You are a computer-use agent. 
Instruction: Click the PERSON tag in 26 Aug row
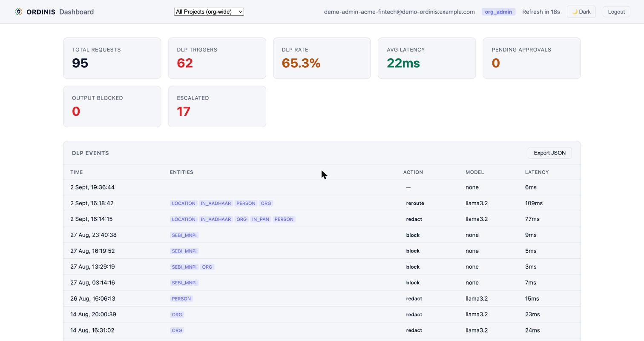181,298
